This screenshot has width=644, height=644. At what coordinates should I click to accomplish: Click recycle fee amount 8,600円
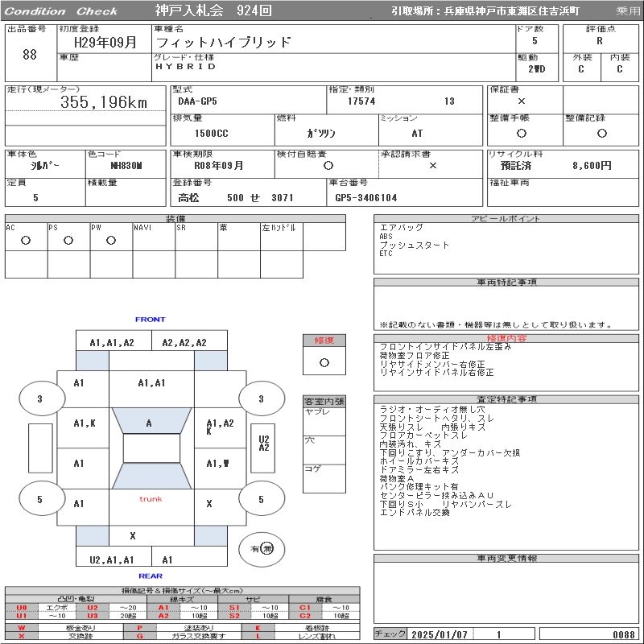[x=592, y=166]
